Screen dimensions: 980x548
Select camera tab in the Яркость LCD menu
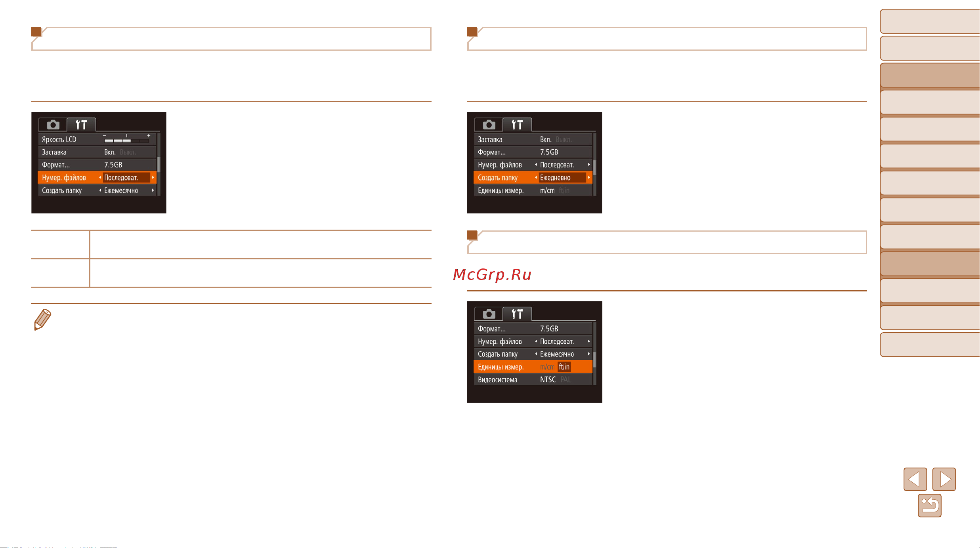click(53, 125)
